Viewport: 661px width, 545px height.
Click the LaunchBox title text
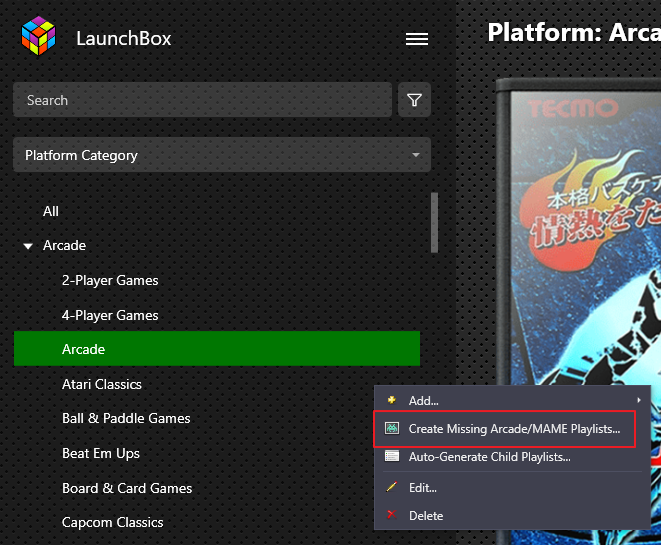click(x=124, y=38)
